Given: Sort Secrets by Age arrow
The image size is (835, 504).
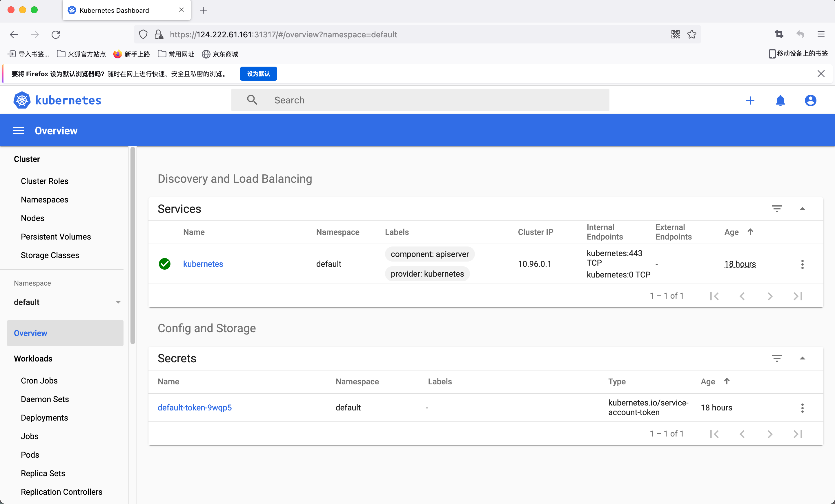Looking at the screenshot, I should click(x=727, y=381).
